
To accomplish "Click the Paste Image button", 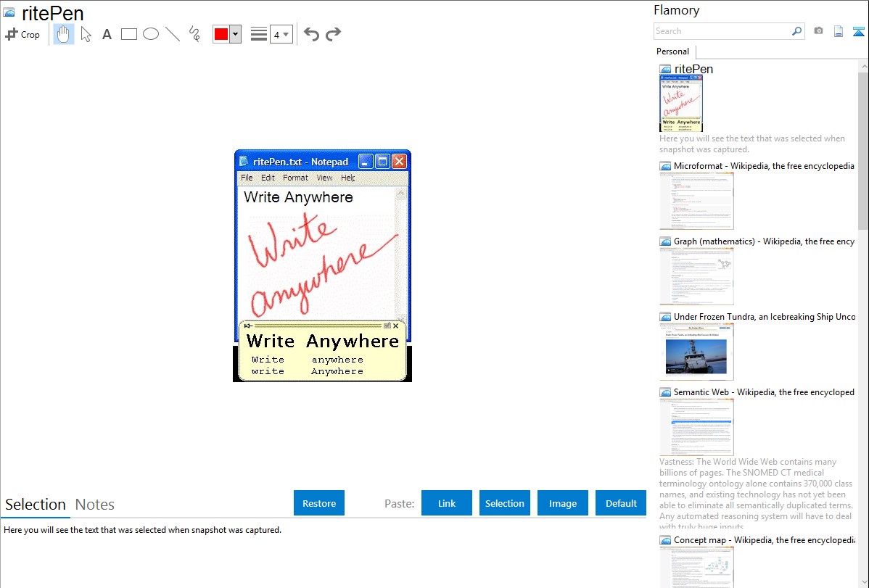I will 562,503.
